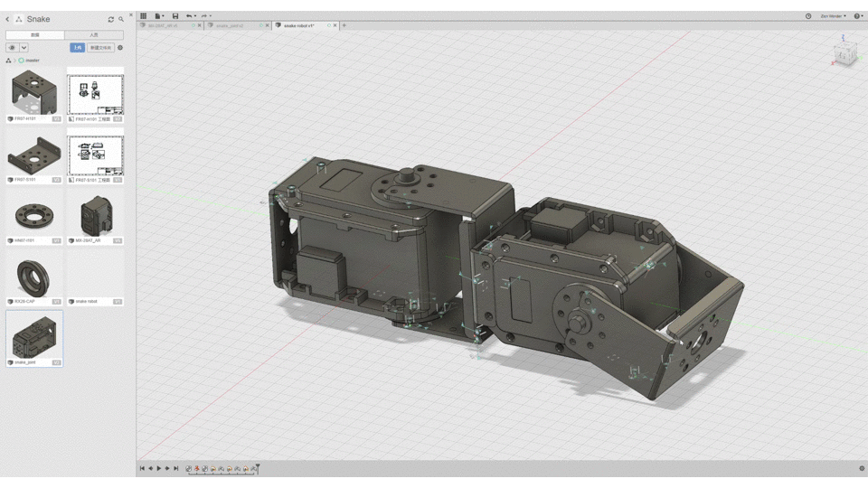Switch to the Data tab in panel

[35, 35]
